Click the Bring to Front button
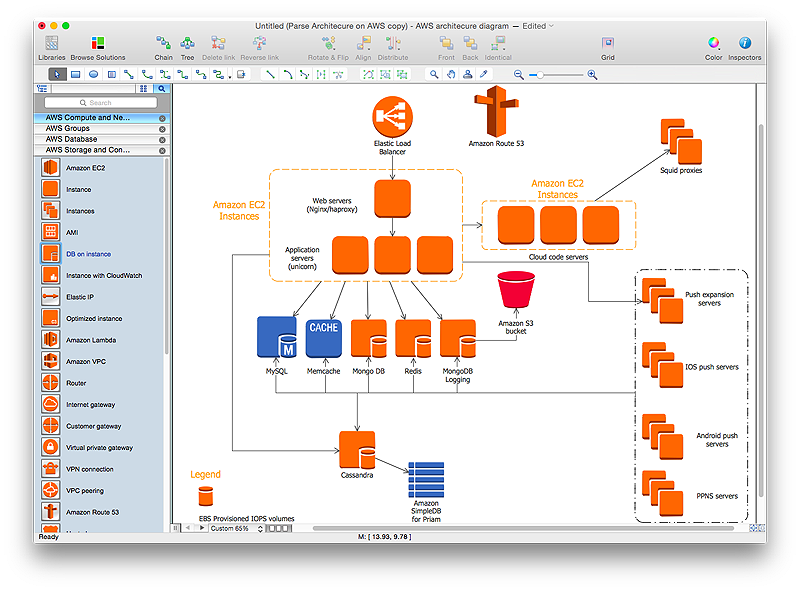Image resolution: width=800 pixels, height=591 pixels. (446, 44)
